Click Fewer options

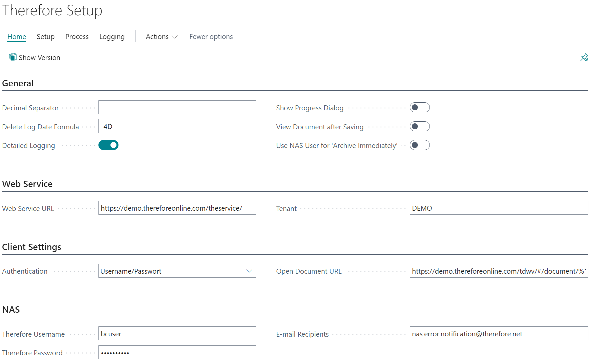pyautogui.click(x=211, y=37)
